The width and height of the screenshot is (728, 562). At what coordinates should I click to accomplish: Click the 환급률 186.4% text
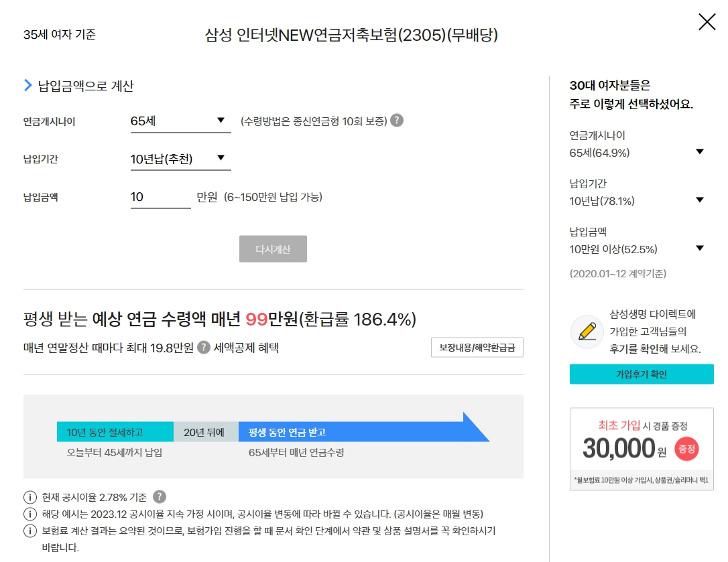pos(357,320)
